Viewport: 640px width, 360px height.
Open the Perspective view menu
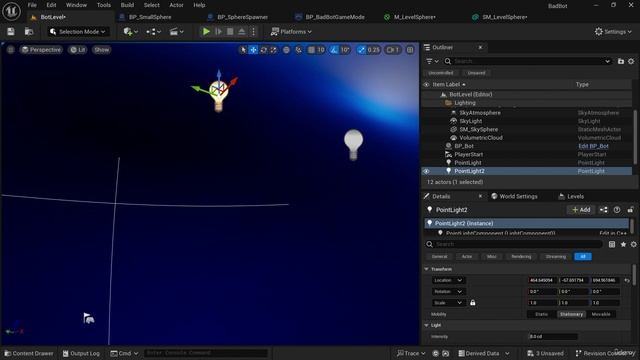pos(41,50)
